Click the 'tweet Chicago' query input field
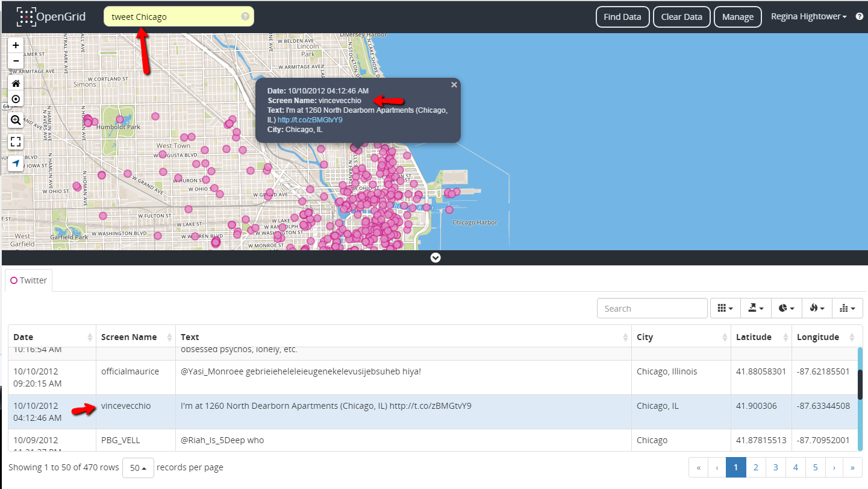This screenshot has width=868, height=489. (x=178, y=17)
